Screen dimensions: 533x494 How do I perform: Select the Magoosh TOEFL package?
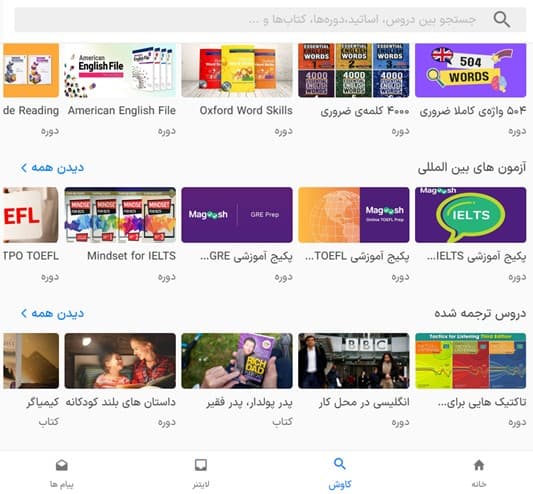tap(354, 215)
